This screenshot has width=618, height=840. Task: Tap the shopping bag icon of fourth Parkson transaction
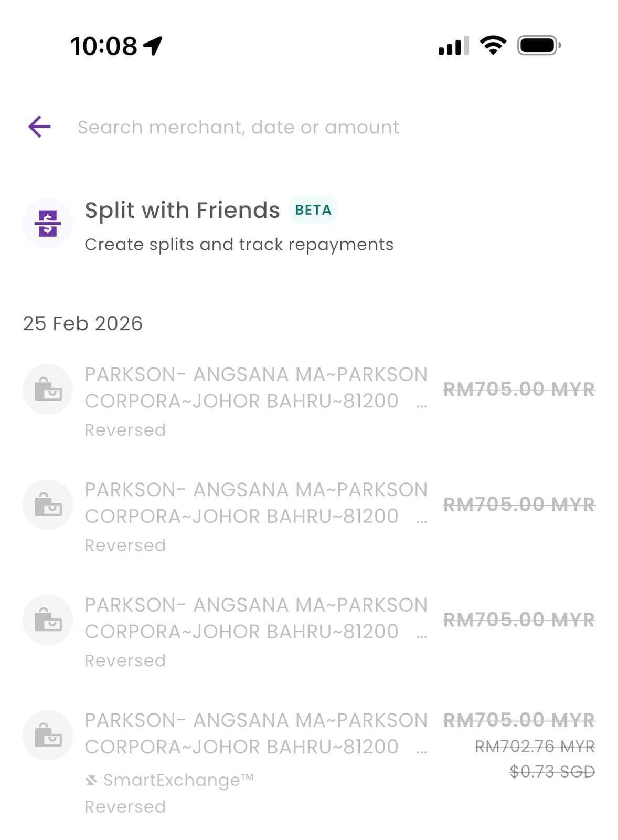pos(48,735)
